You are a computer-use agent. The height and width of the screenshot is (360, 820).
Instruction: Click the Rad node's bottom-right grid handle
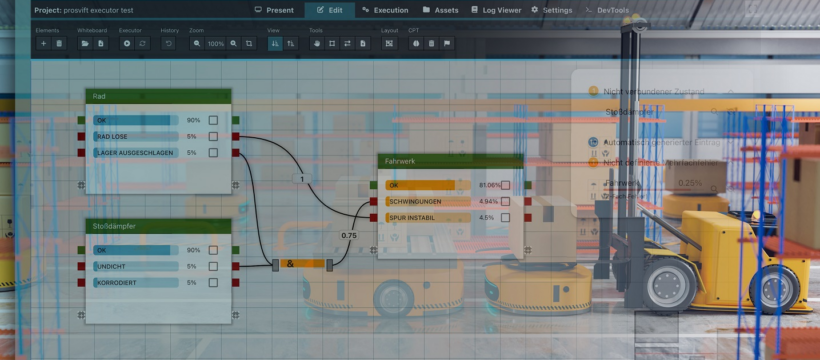[236, 185]
